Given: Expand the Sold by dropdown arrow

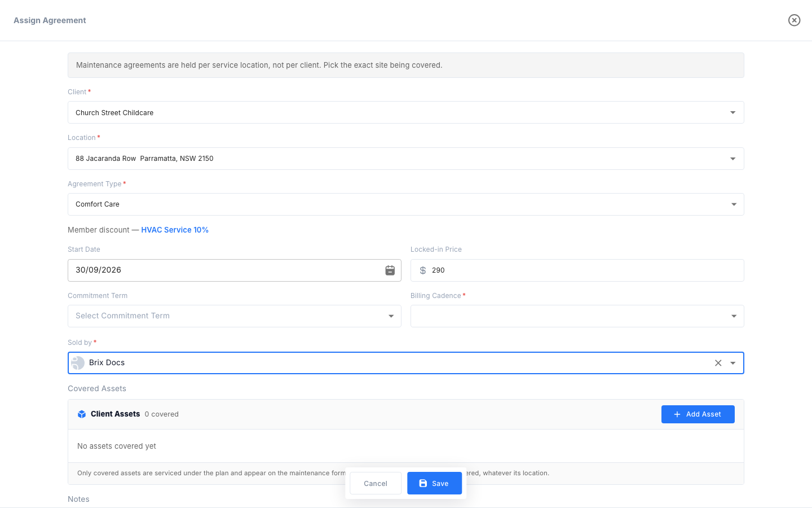Looking at the screenshot, I should tap(733, 363).
